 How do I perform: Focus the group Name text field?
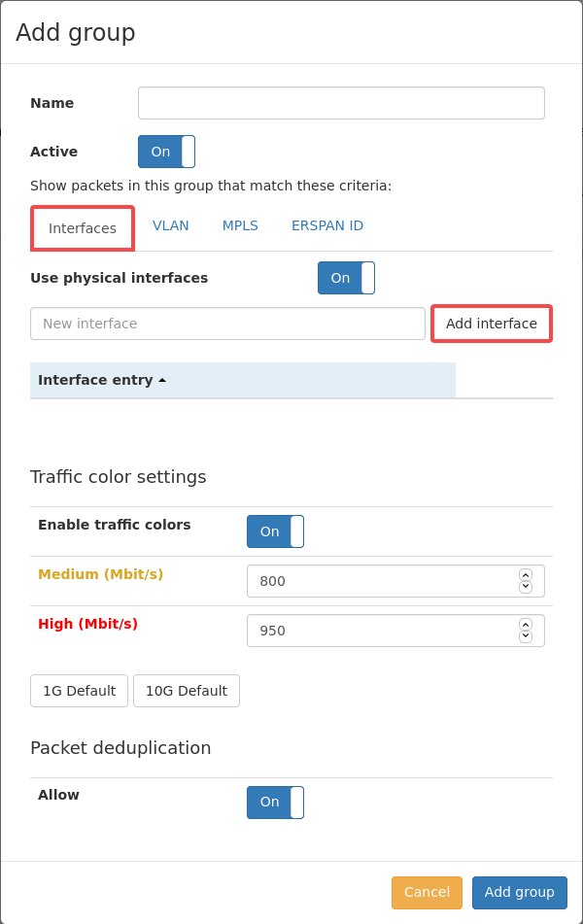(341, 103)
